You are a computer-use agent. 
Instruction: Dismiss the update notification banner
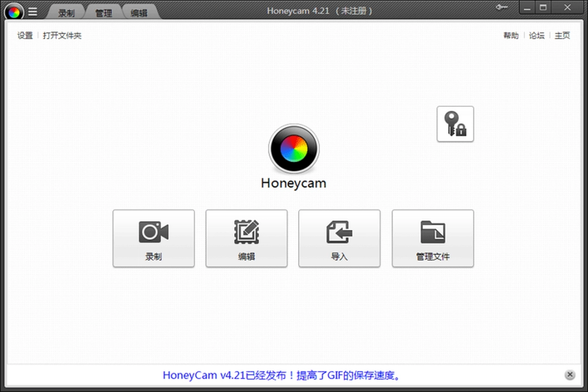coord(569,375)
